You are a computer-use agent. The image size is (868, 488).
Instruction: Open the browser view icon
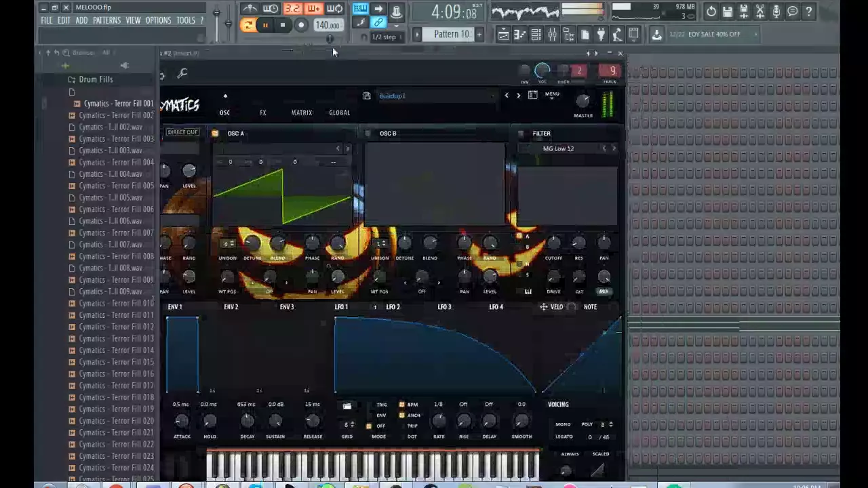[x=568, y=35]
